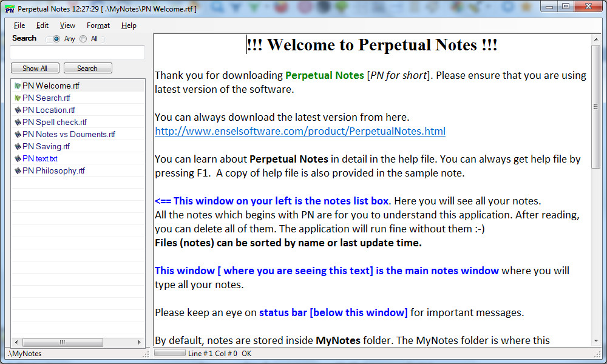This screenshot has height=364, width=607.
Task: Click the main note scroll down arrow
Action: point(596,340)
